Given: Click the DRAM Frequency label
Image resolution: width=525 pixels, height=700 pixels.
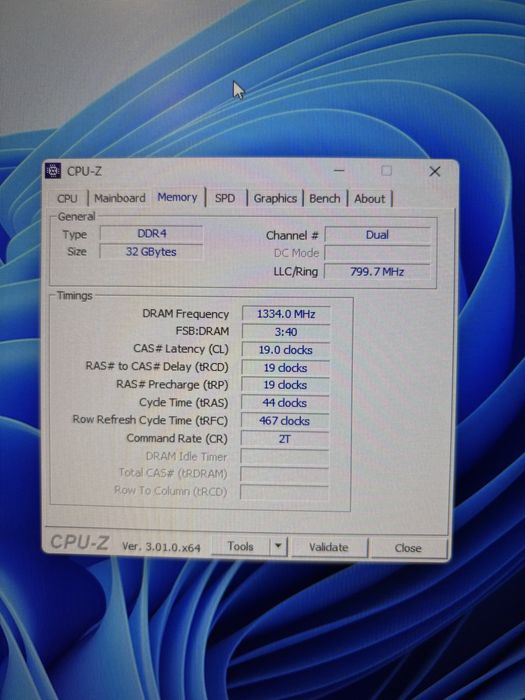Looking at the screenshot, I should (185, 314).
